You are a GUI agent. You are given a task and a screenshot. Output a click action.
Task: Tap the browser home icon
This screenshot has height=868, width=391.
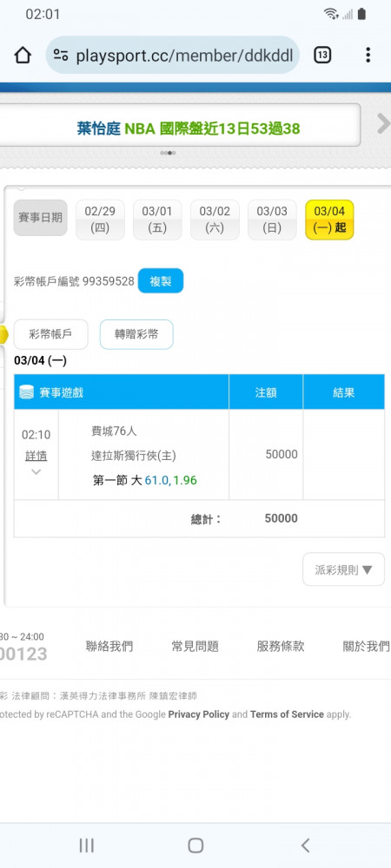[x=23, y=56]
